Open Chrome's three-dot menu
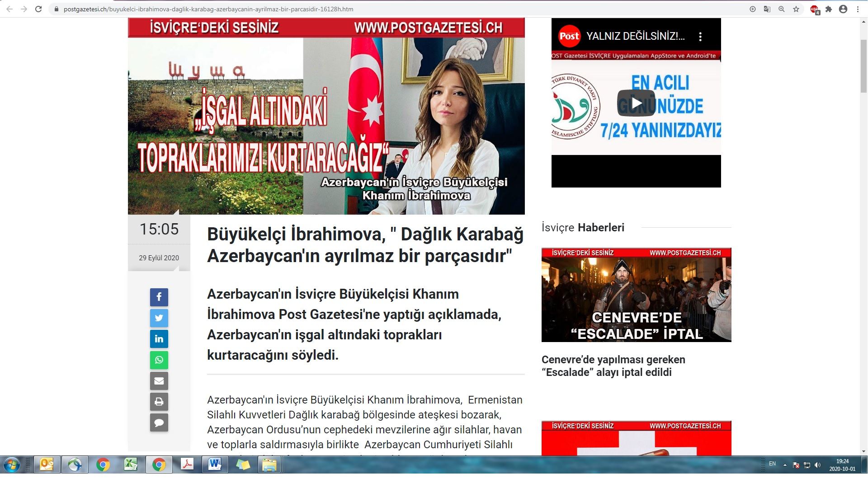The width and height of the screenshot is (868, 488). [858, 9]
